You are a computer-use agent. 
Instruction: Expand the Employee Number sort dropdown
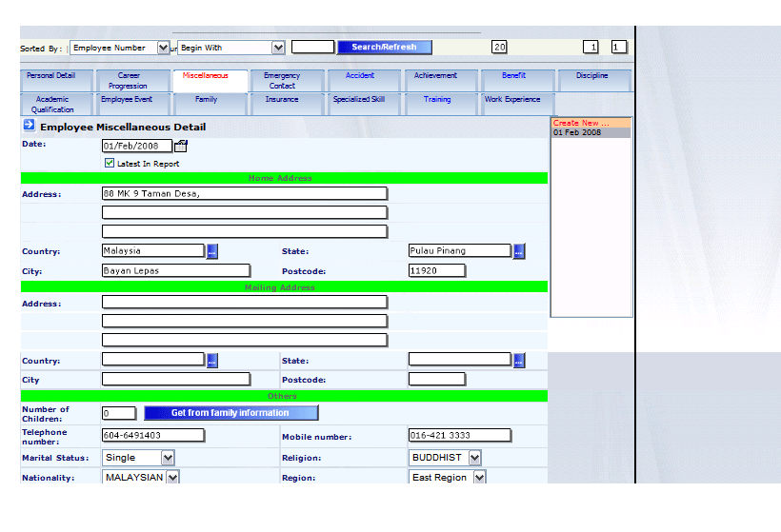(163, 48)
